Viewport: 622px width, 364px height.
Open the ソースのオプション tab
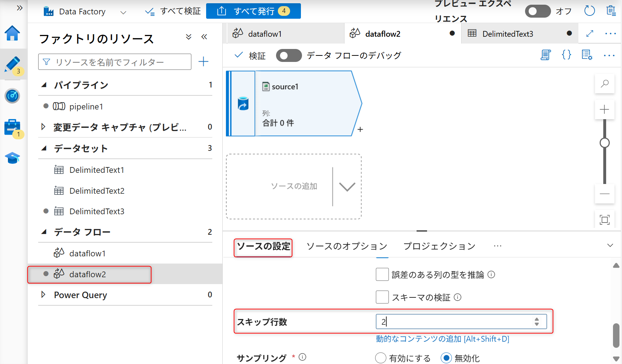pyautogui.click(x=346, y=246)
